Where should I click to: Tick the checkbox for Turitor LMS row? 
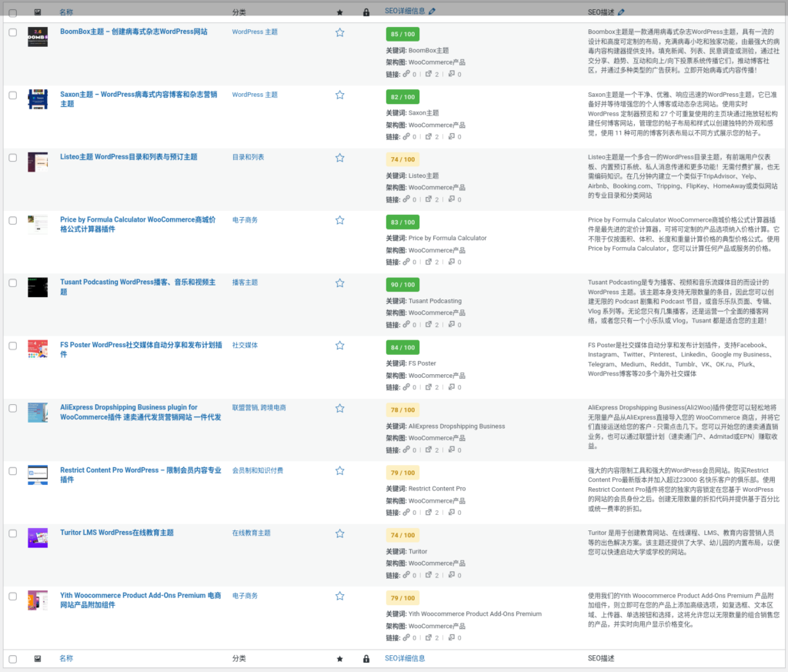coord(12,533)
